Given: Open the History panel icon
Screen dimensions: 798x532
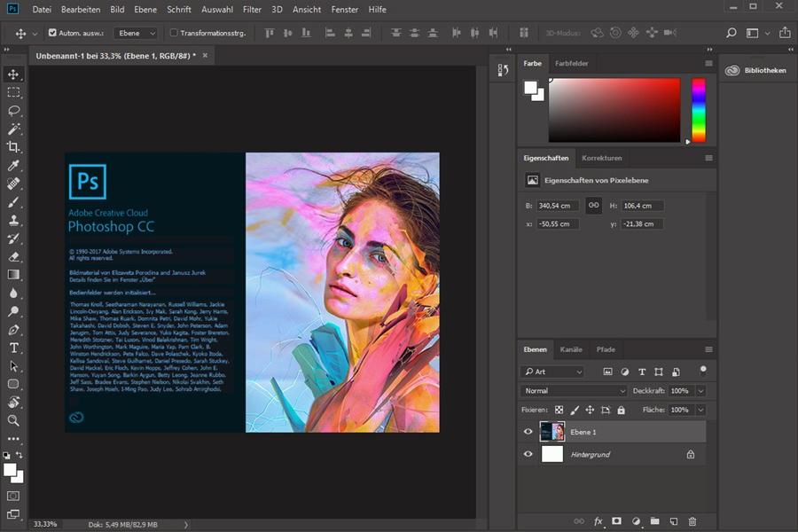Looking at the screenshot, I should (503, 70).
